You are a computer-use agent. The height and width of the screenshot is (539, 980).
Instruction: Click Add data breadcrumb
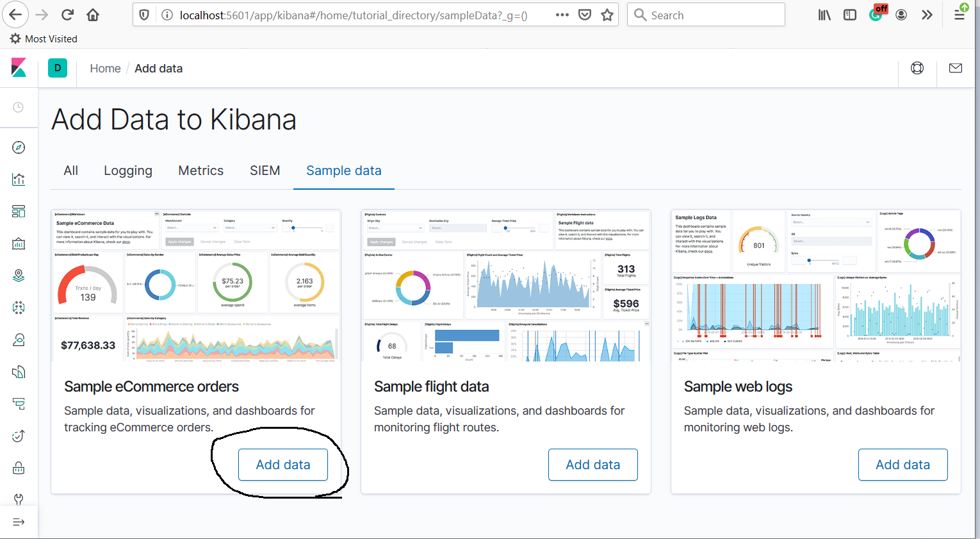point(158,69)
